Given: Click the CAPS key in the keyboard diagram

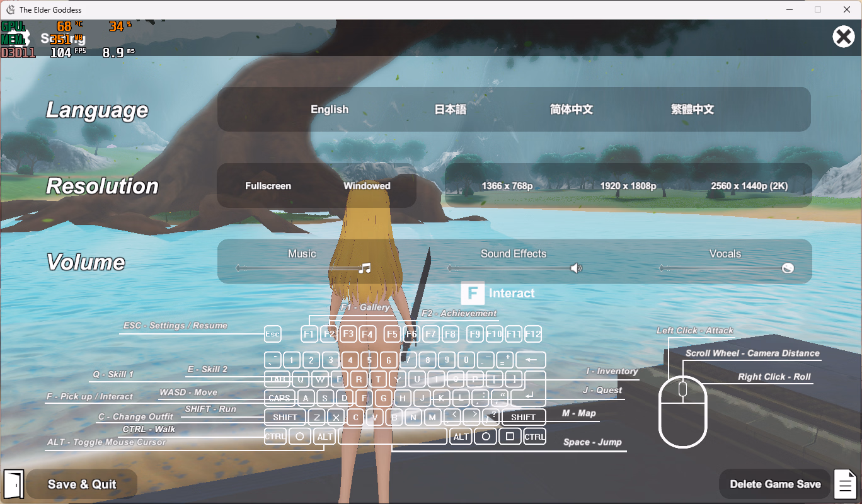Looking at the screenshot, I should (279, 398).
